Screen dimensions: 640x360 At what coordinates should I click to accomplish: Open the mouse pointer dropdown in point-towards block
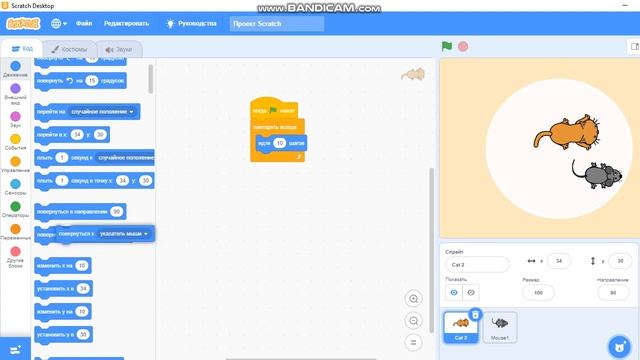124,234
